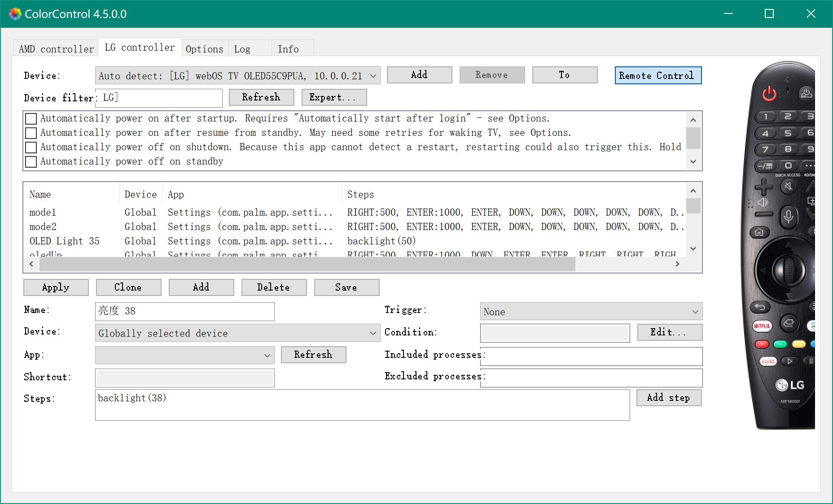Lower volume with the remote's minus button

[x=763, y=214]
